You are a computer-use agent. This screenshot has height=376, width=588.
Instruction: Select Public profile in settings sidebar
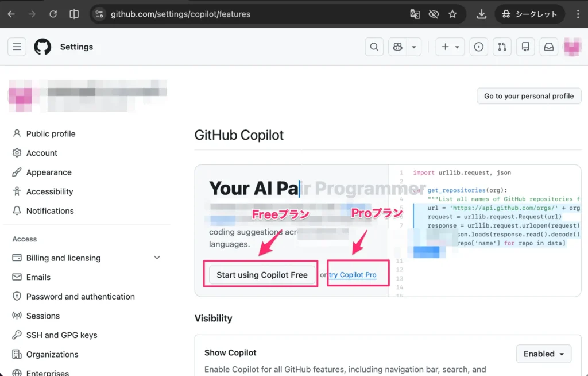click(x=51, y=133)
